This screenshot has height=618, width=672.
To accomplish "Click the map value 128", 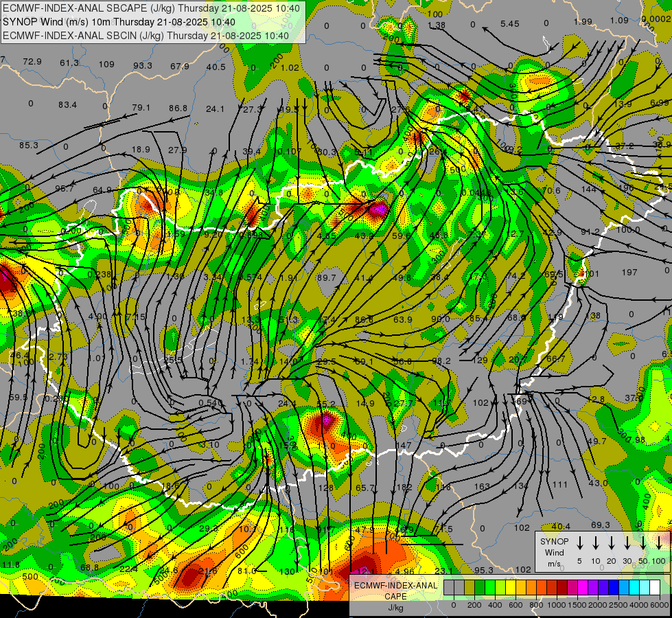I will click(326, 488).
